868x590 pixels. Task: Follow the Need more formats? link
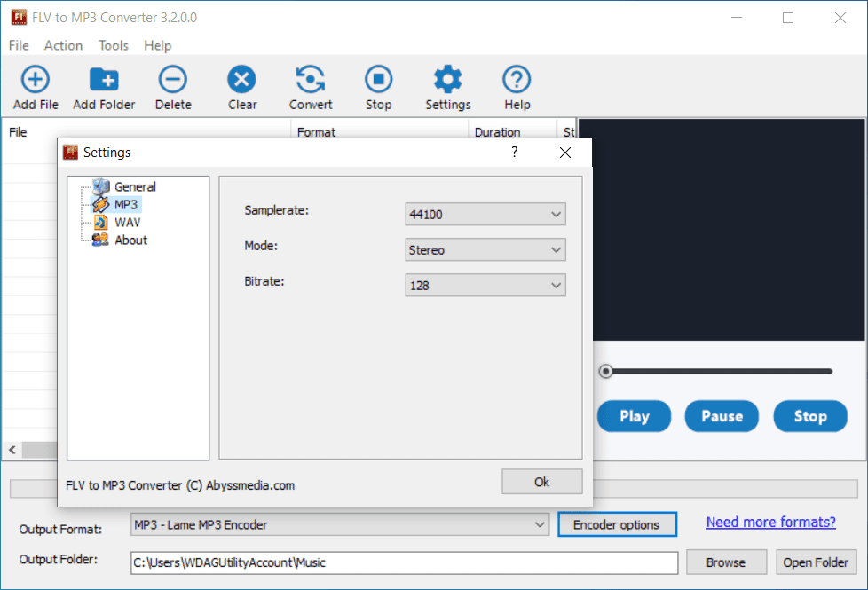(x=770, y=522)
